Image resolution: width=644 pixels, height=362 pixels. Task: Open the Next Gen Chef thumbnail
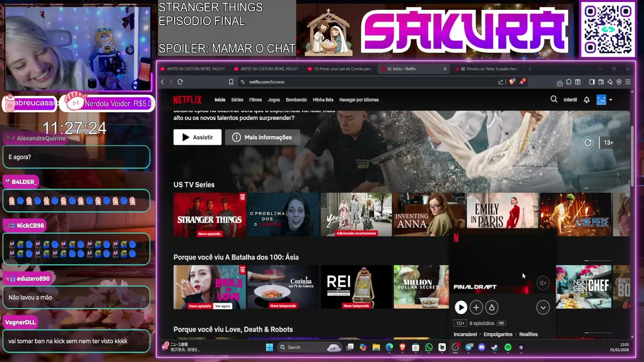(584, 287)
